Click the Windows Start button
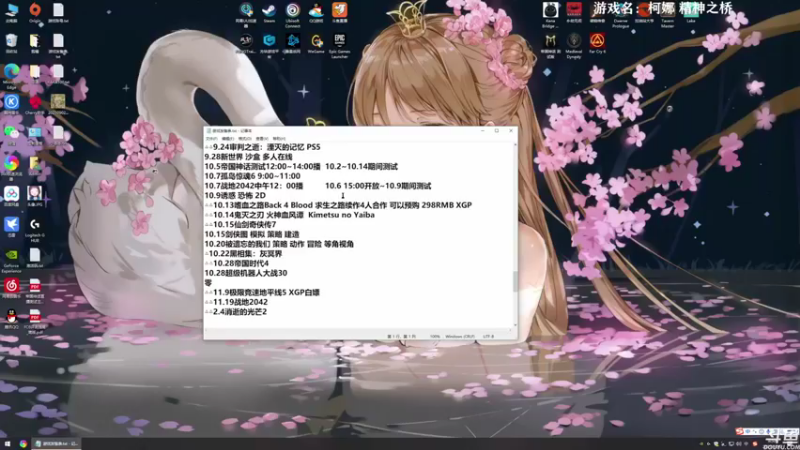Image resolution: width=800 pixels, height=450 pixels. 7,444
